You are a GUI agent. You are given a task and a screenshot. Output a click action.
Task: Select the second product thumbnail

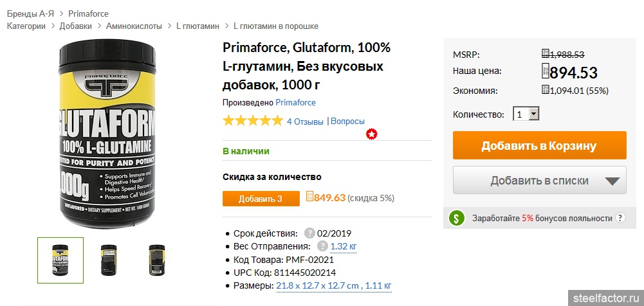tap(109, 260)
